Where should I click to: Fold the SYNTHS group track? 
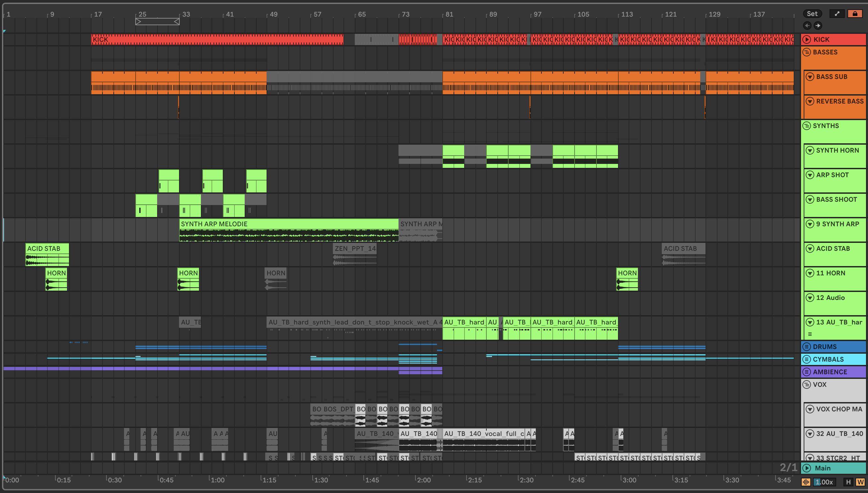click(x=807, y=126)
